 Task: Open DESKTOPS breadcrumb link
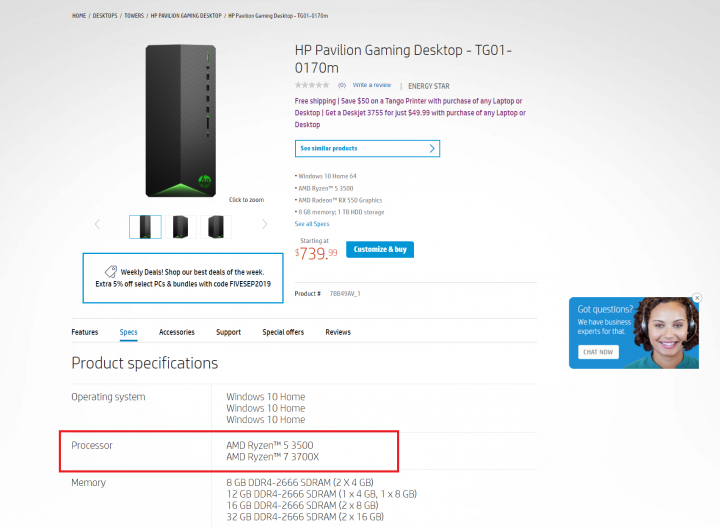[105, 16]
